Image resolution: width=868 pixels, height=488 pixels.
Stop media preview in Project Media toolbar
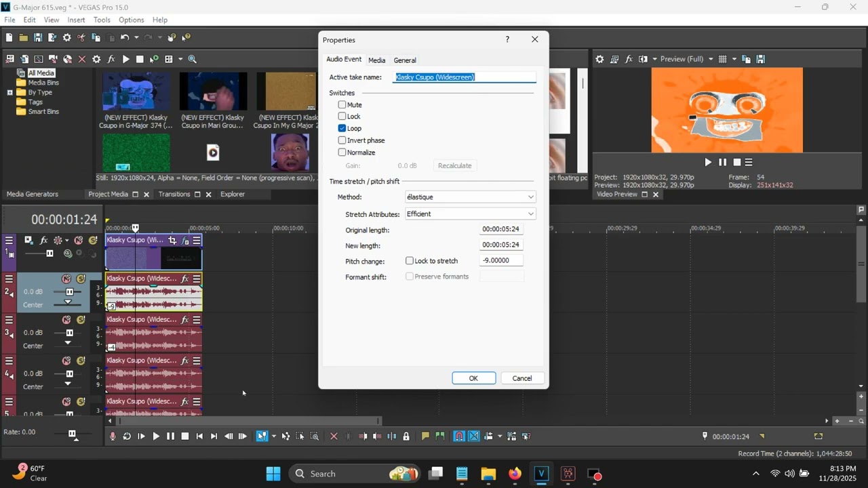[140, 59]
